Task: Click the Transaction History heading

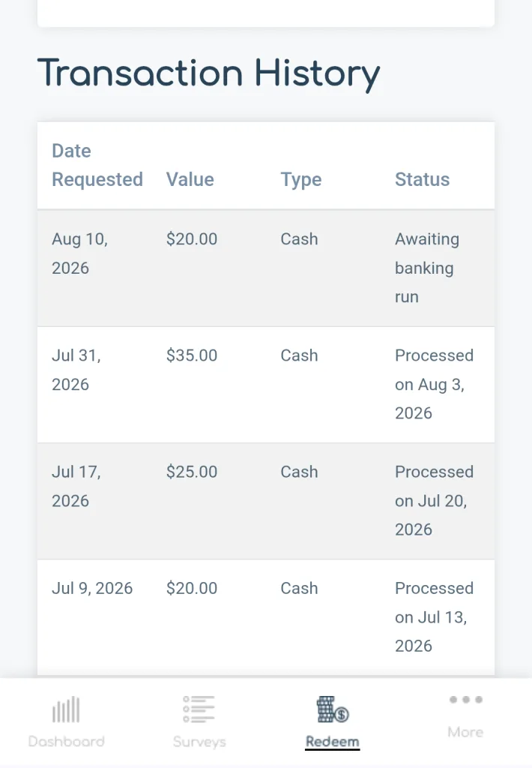Action: coord(209,74)
